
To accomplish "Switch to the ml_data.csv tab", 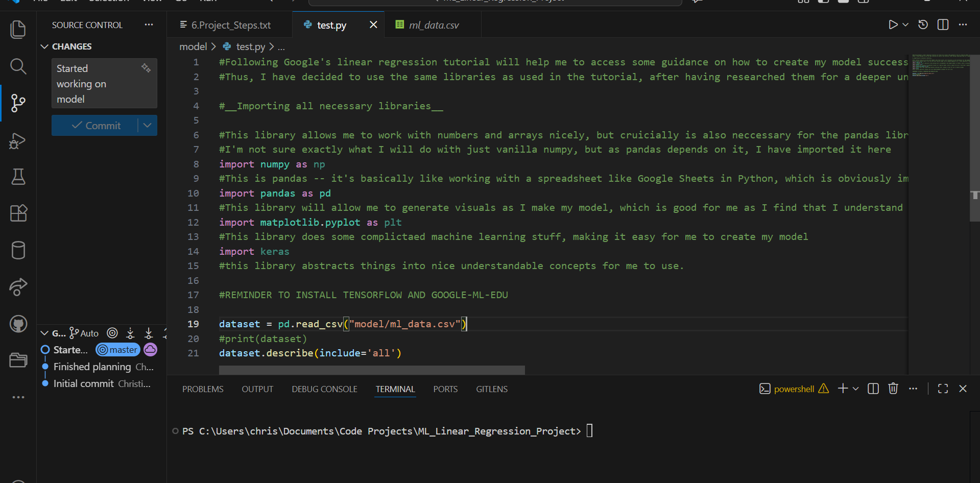I will pos(433,25).
